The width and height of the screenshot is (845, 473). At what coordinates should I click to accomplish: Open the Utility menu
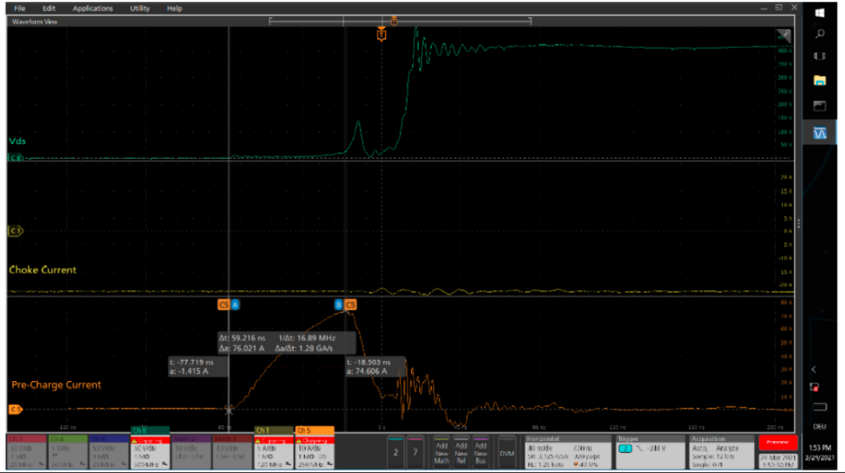140,8
